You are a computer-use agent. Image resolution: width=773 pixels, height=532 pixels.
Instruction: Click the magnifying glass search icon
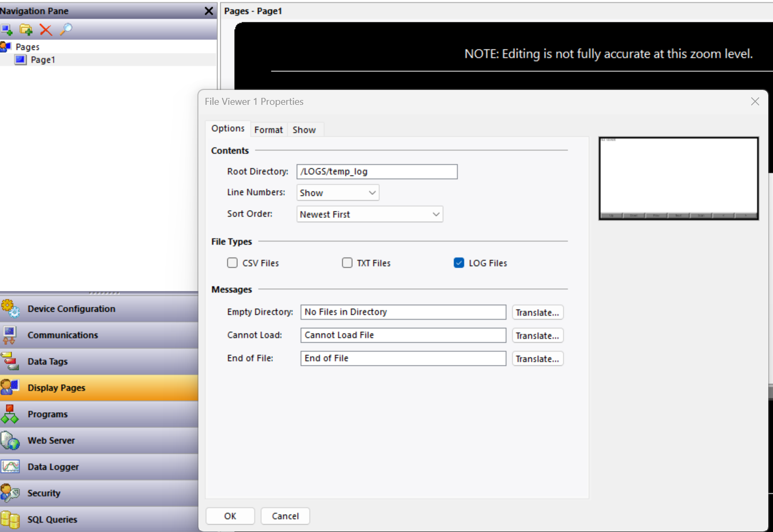point(65,29)
